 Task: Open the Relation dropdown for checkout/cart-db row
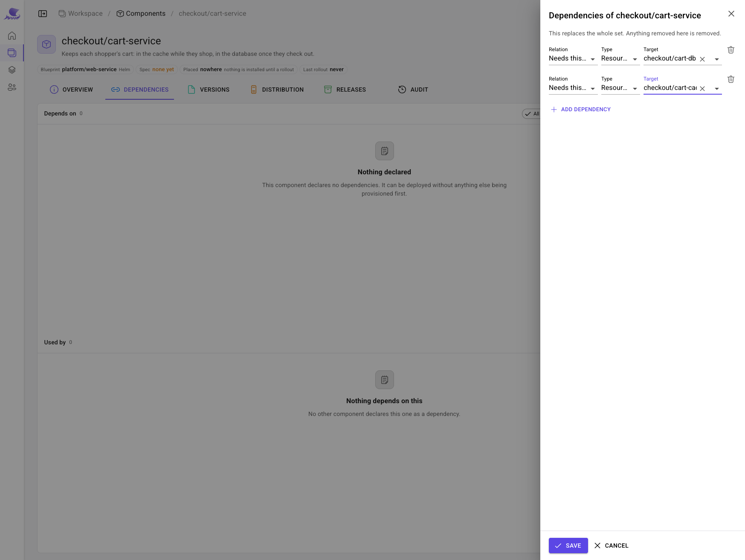(573, 59)
